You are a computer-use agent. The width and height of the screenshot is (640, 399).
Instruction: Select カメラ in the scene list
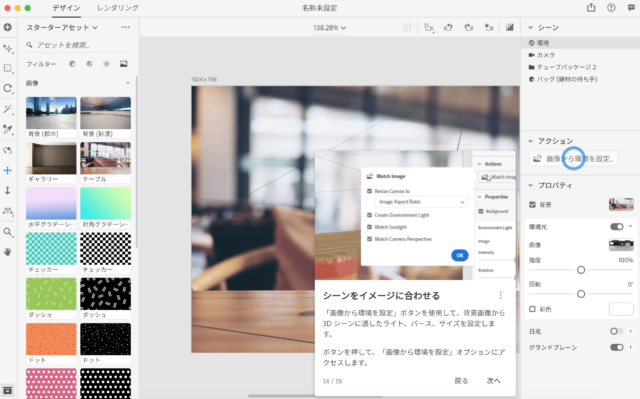(580, 55)
